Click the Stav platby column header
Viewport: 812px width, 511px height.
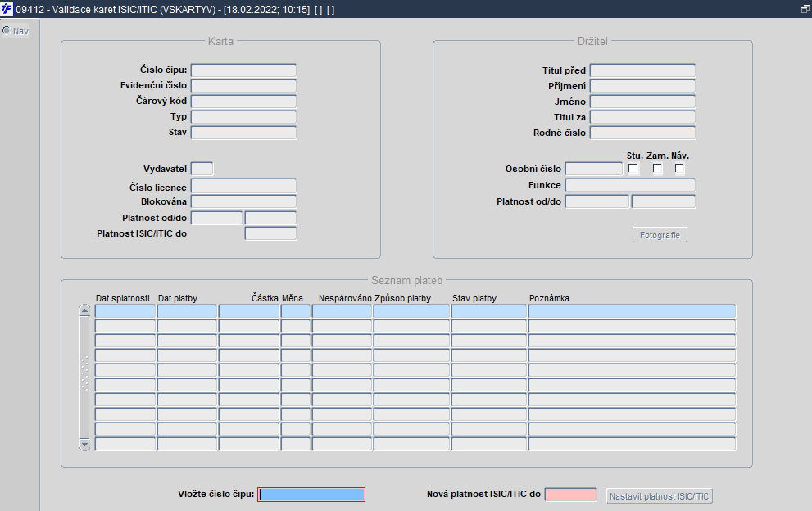pos(474,298)
